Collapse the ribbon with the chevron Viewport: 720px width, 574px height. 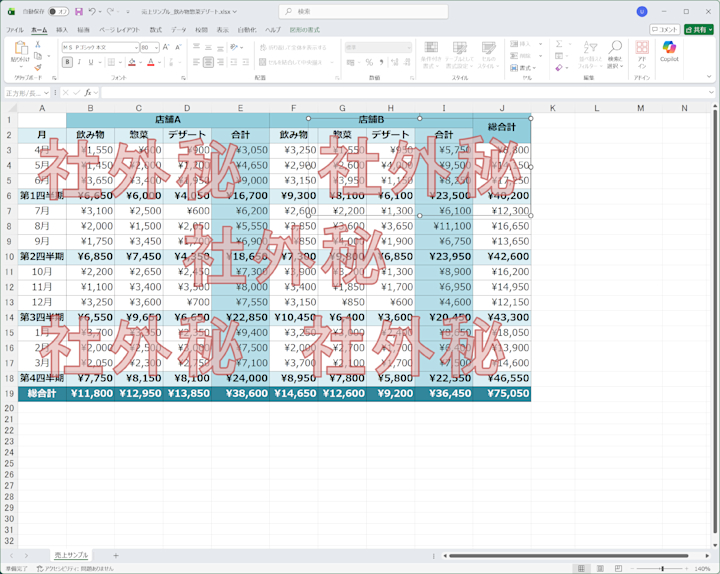(x=709, y=77)
